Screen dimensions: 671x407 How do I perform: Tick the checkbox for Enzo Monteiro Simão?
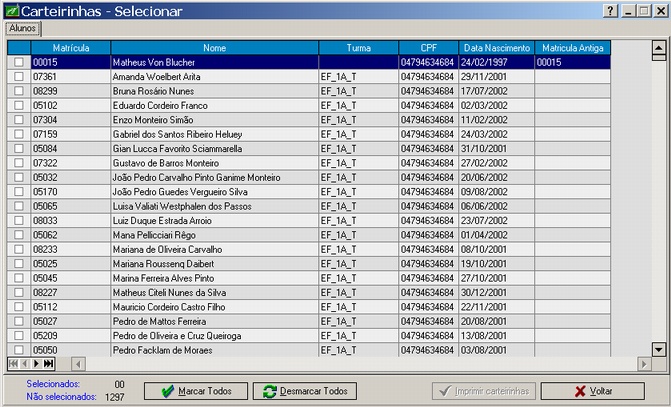click(x=18, y=119)
